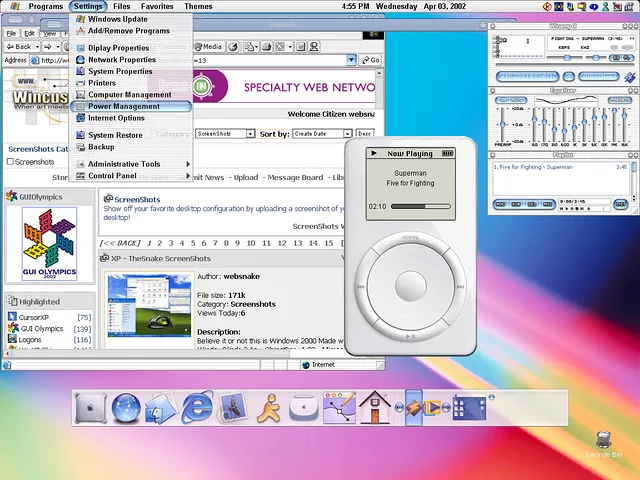640x480 pixels.
Task: Open the Finder icon in dock
Action: (x=161, y=408)
